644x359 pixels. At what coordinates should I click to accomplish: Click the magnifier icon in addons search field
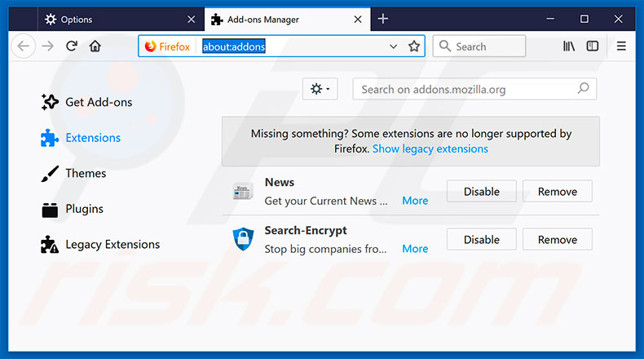[x=583, y=88]
